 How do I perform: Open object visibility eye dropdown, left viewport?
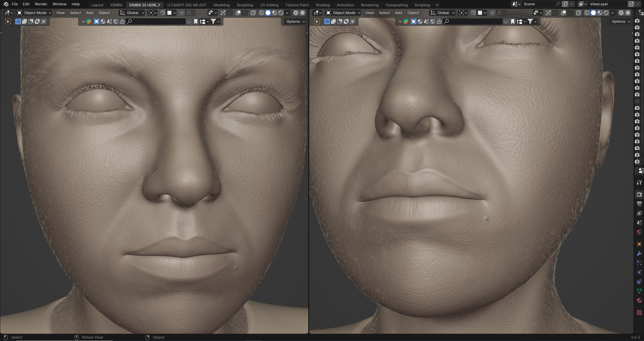click(212, 13)
